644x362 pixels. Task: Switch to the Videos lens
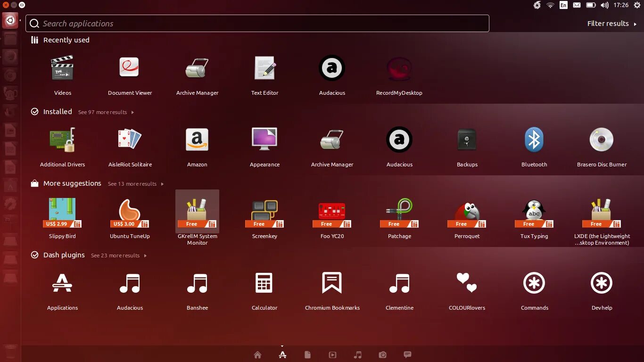[332, 355]
